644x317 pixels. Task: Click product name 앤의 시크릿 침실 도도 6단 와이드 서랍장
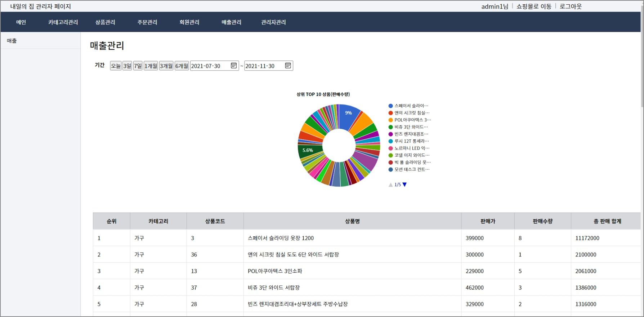[293, 255]
